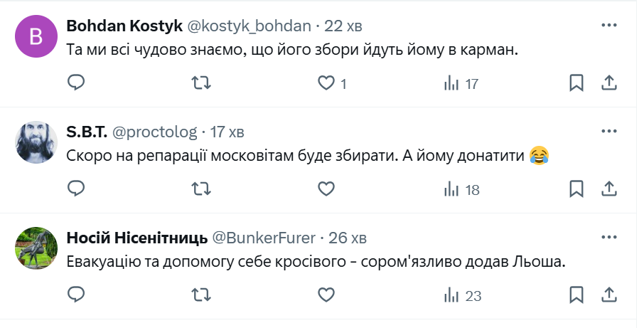Image resolution: width=644 pixels, height=328 pixels.
Task: Bookmark the @proctolog tweet
Action: 576,189
